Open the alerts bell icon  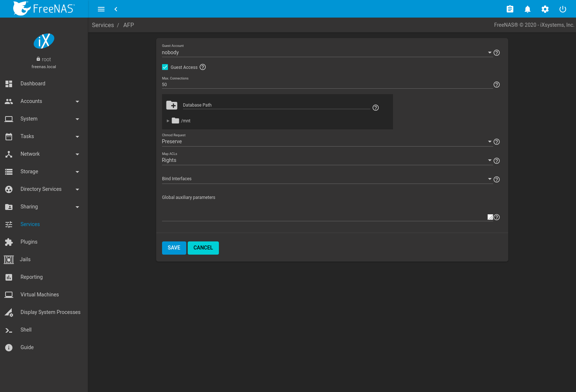527,9
